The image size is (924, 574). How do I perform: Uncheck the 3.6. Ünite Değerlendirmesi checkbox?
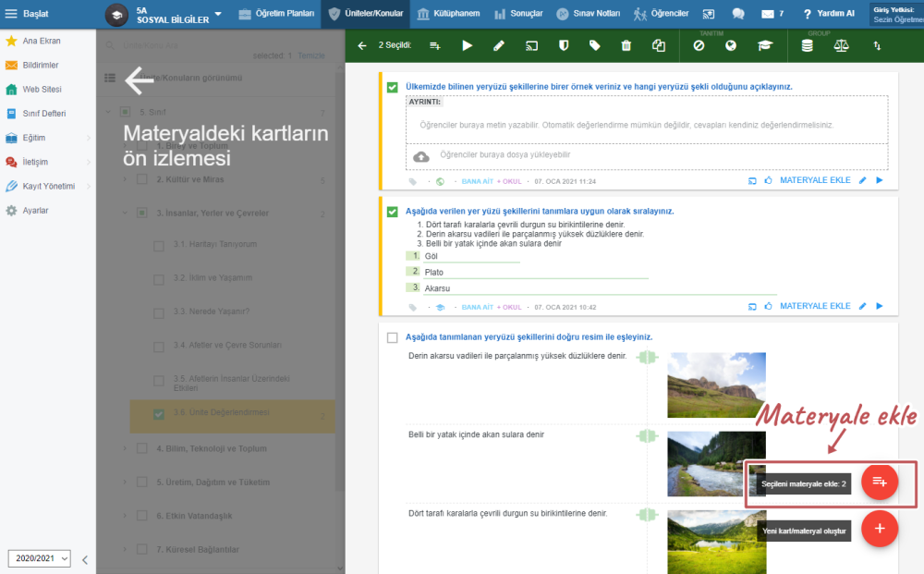159,414
